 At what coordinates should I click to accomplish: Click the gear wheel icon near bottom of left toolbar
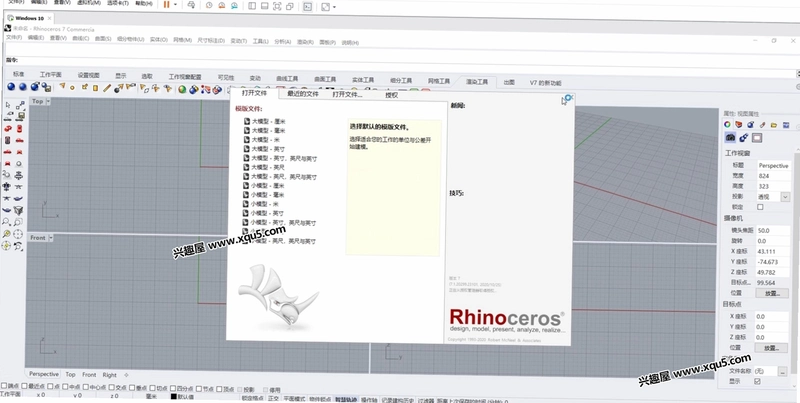[6, 246]
